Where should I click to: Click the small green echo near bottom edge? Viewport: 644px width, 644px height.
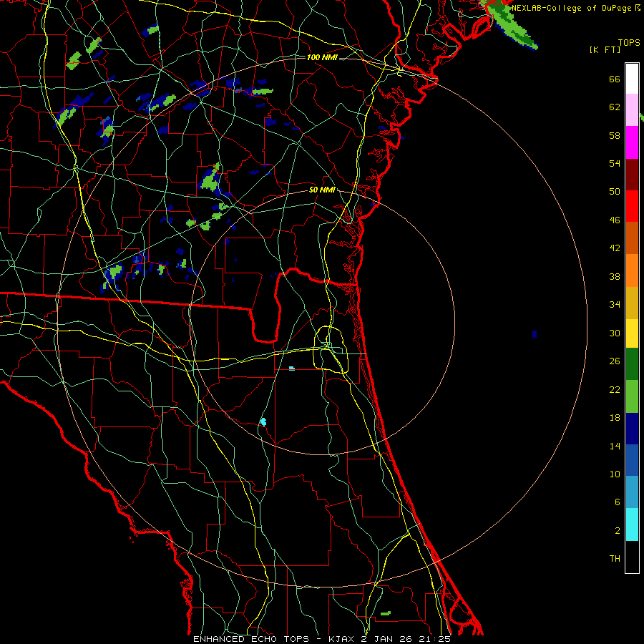point(385,614)
